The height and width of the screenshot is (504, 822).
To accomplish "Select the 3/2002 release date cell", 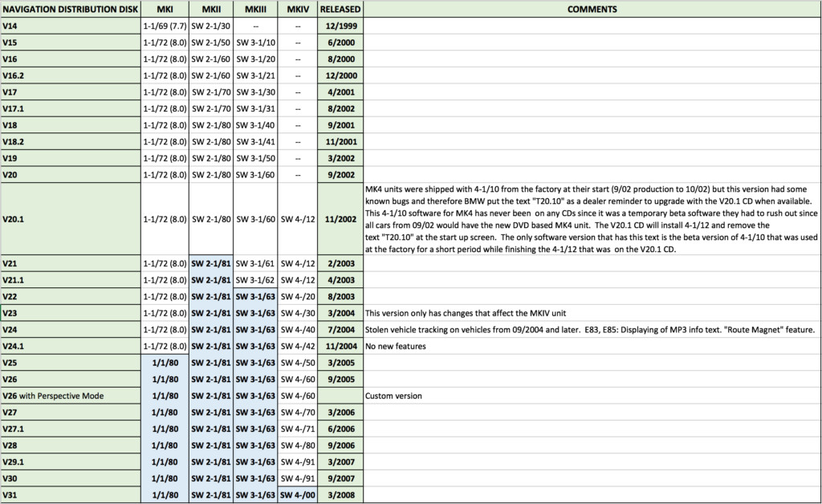I will (x=340, y=158).
